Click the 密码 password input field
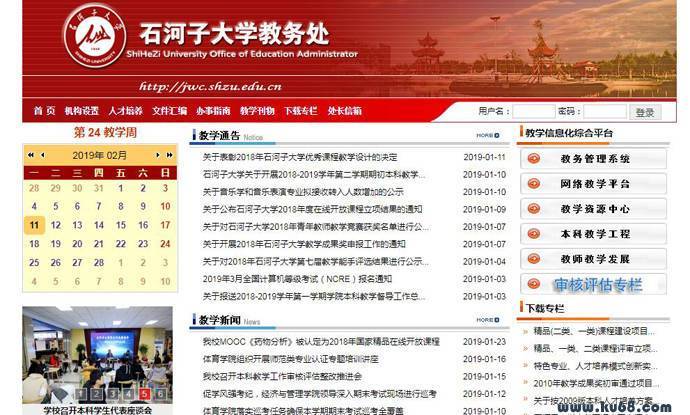690x415 pixels. pyautogui.click(x=605, y=112)
